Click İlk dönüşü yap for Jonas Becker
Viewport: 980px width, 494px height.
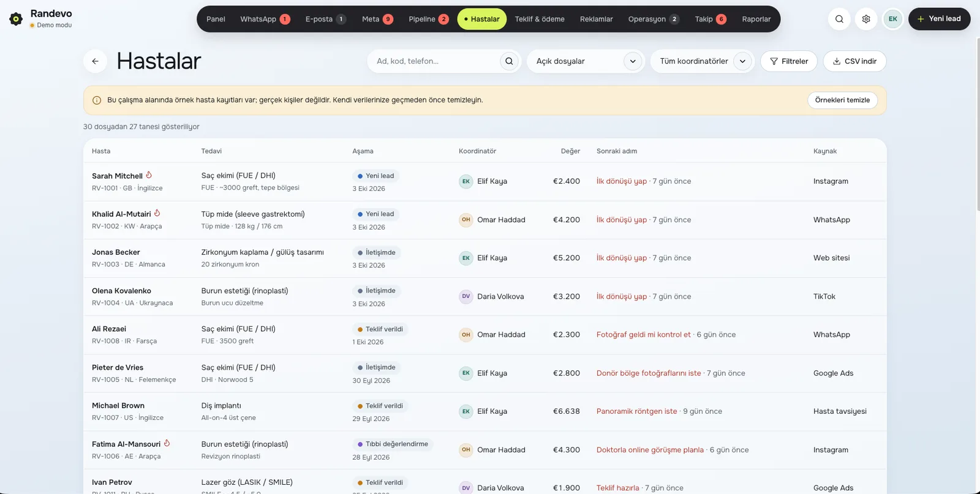coord(622,258)
